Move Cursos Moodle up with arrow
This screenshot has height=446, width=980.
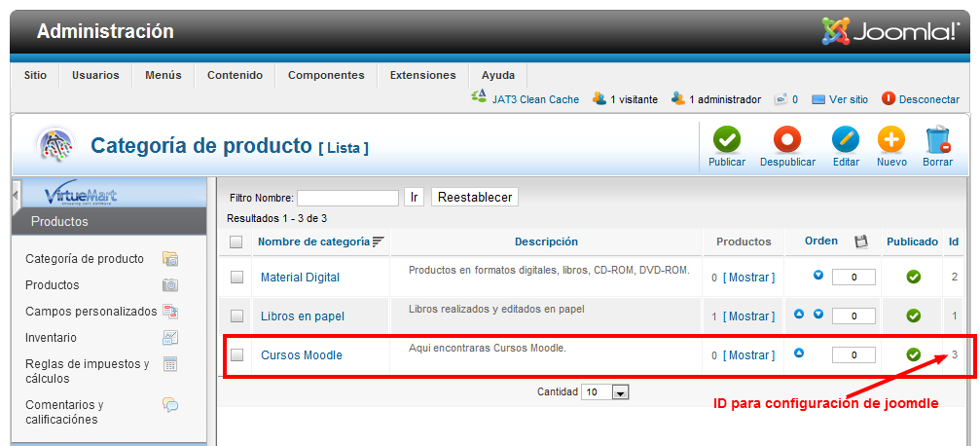click(x=799, y=353)
